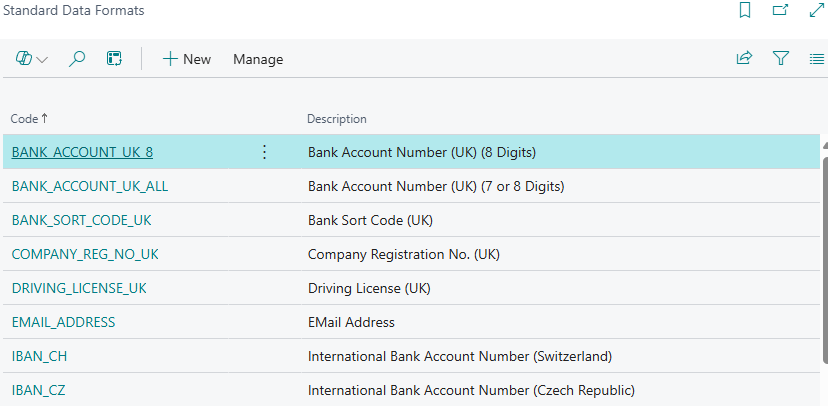Viewport: 828px width, 406px height.
Task: Select the Company Registration No. (UK) description cell
Action: (403, 254)
